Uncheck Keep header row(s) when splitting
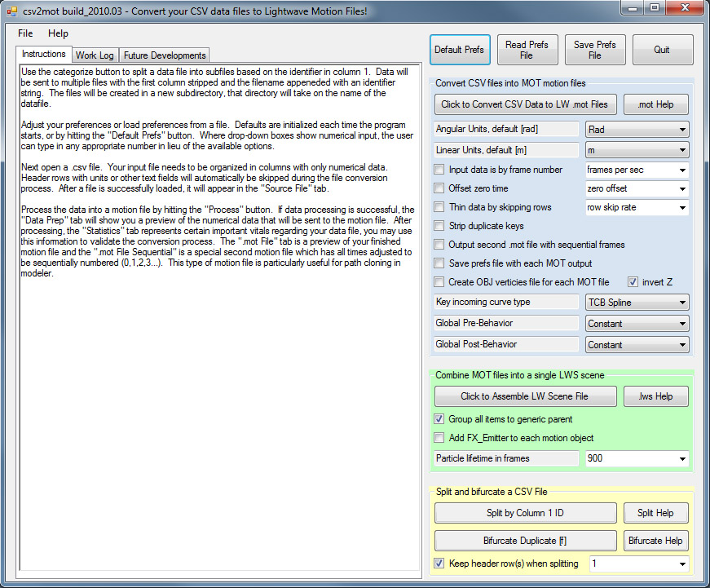The height and width of the screenshot is (588, 710). point(439,563)
